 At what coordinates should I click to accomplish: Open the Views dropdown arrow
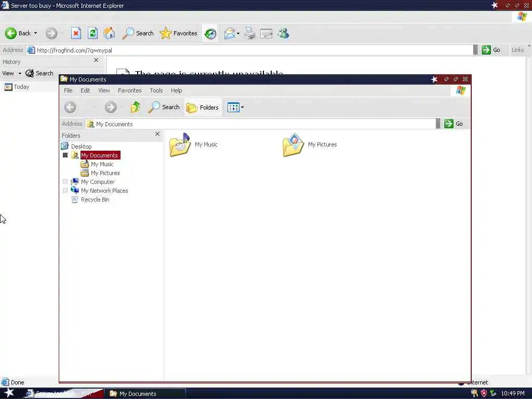[242, 107]
